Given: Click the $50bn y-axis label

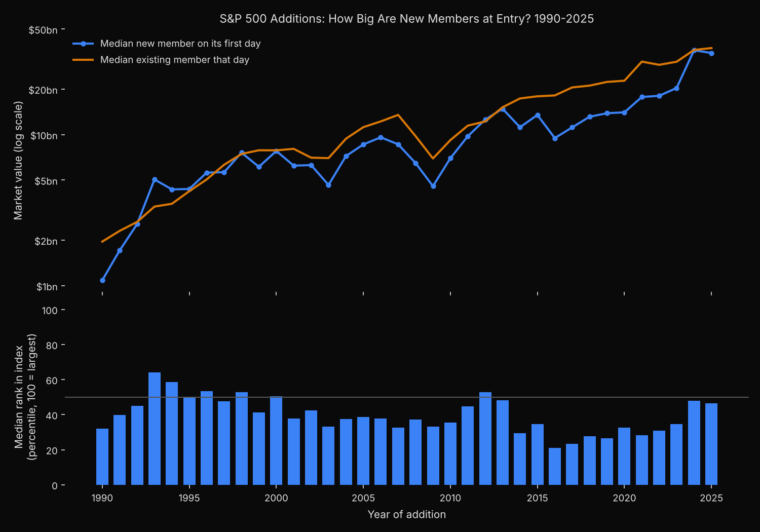Looking at the screenshot, I should pos(43,30).
